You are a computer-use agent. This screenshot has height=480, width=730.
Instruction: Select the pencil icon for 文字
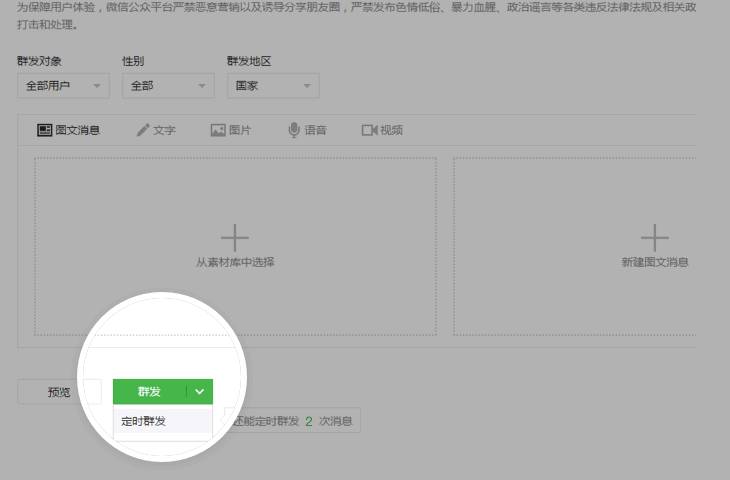coord(143,130)
